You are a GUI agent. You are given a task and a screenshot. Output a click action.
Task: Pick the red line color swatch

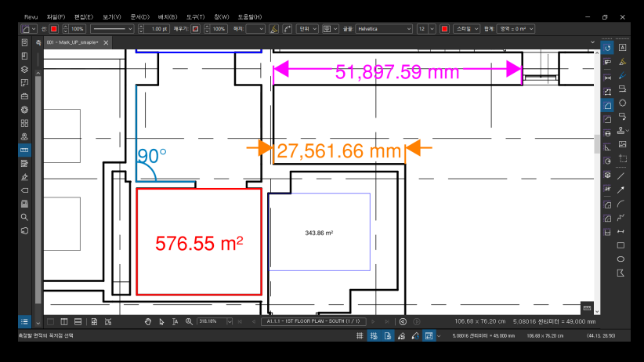[54, 29]
